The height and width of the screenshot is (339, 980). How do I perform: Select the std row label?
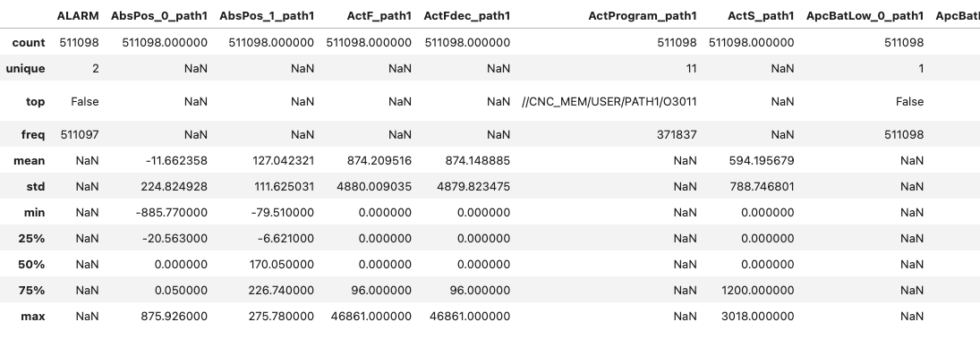point(35,187)
